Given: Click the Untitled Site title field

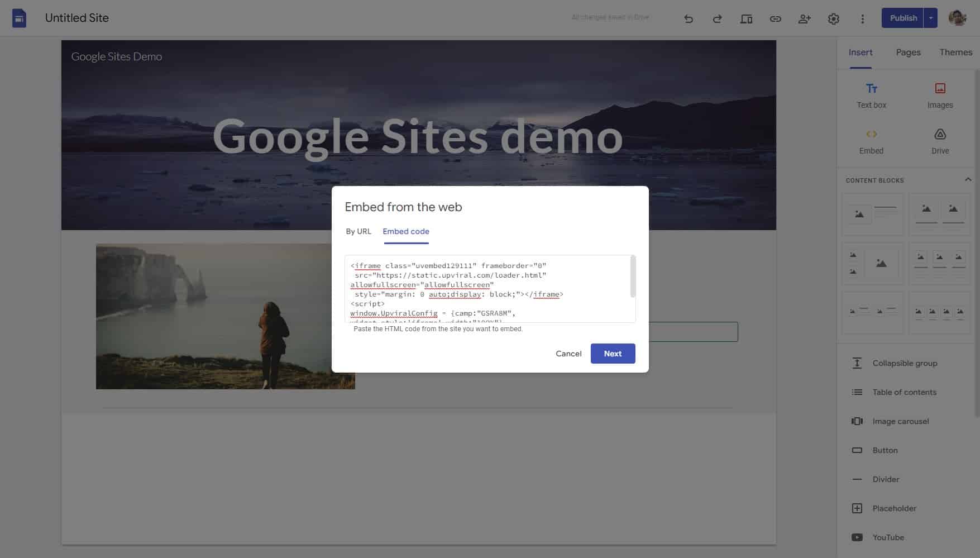Looking at the screenshot, I should tap(77, 18).
